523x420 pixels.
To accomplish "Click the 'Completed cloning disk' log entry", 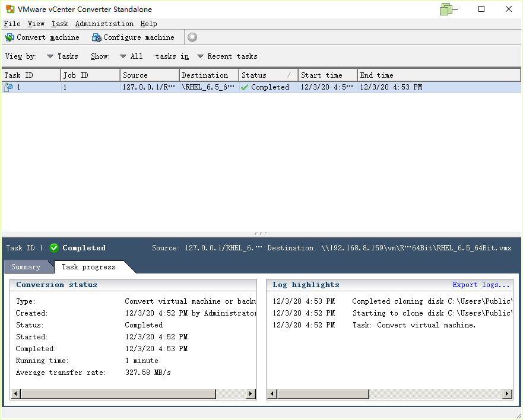I will pyautogui.click(x=432, y=301).
